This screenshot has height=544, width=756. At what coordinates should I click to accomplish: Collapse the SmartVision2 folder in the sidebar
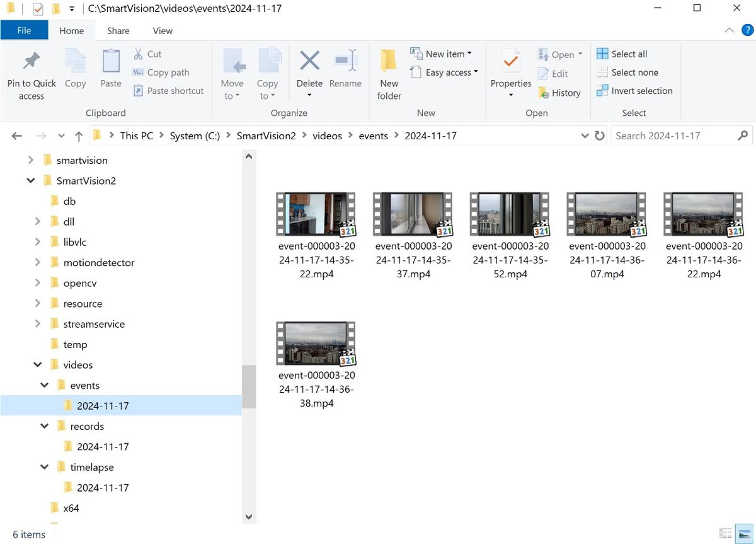(31, 180)
